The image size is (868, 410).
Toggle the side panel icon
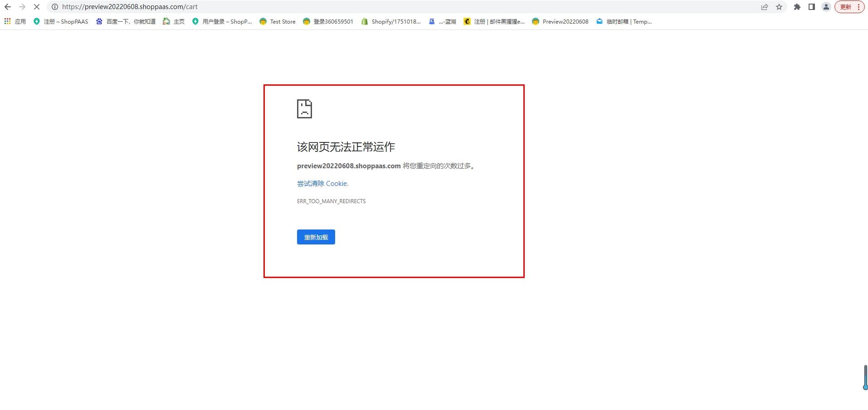click(812, 7)
